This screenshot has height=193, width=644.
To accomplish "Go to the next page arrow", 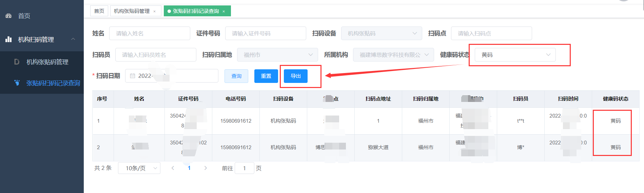I will [x=206, y=168].
